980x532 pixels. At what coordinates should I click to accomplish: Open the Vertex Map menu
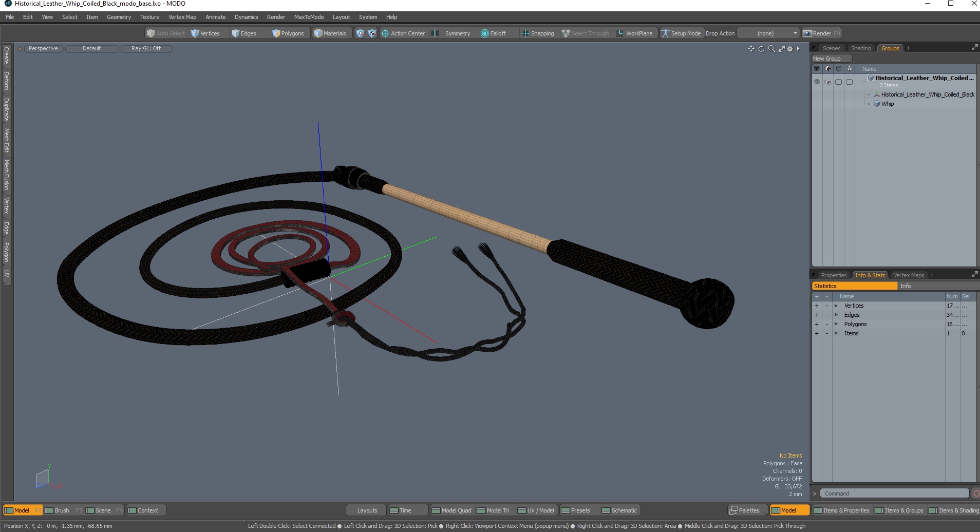[x=182, y=17]
